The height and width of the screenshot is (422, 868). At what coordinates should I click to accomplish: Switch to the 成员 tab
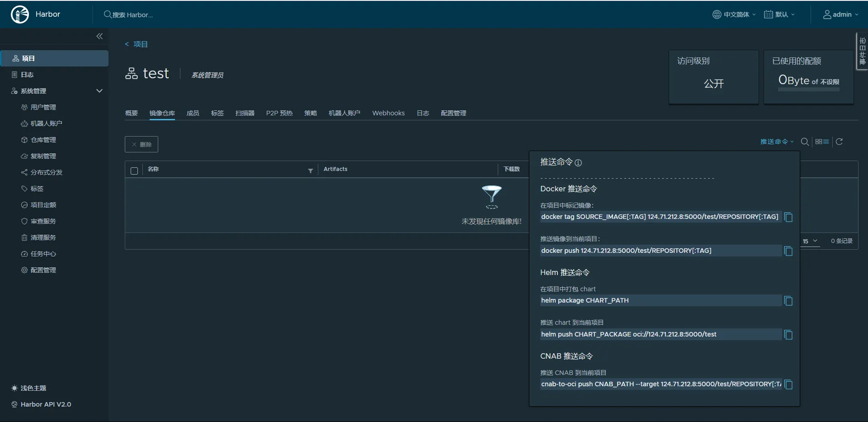point(193,113)
